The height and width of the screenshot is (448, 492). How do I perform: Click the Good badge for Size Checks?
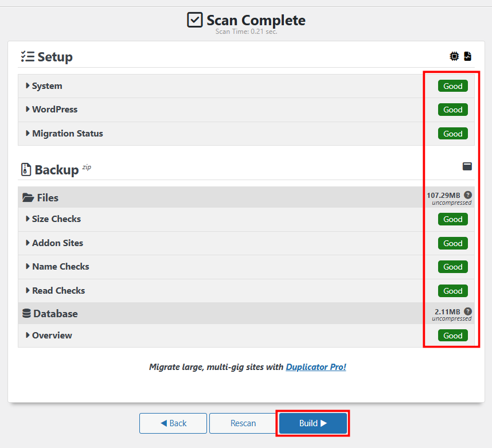coord(453,219)
